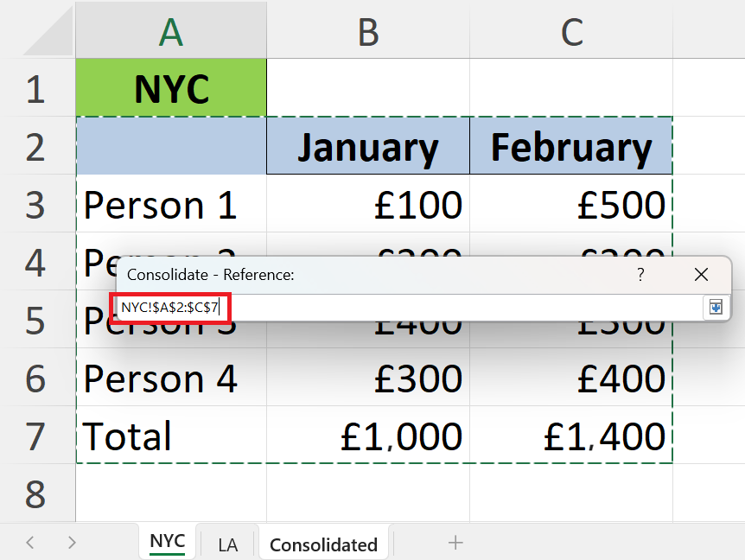745x560 pixels.
Task: Close the Consolidate - Reference dialog
Action: pyautogui.click(x=701, y=275)
